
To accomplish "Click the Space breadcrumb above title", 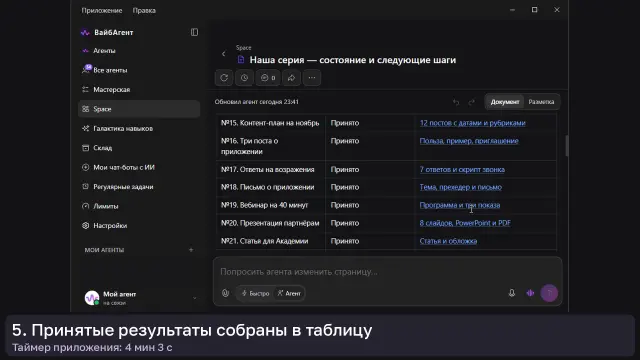I will [243, 48].
